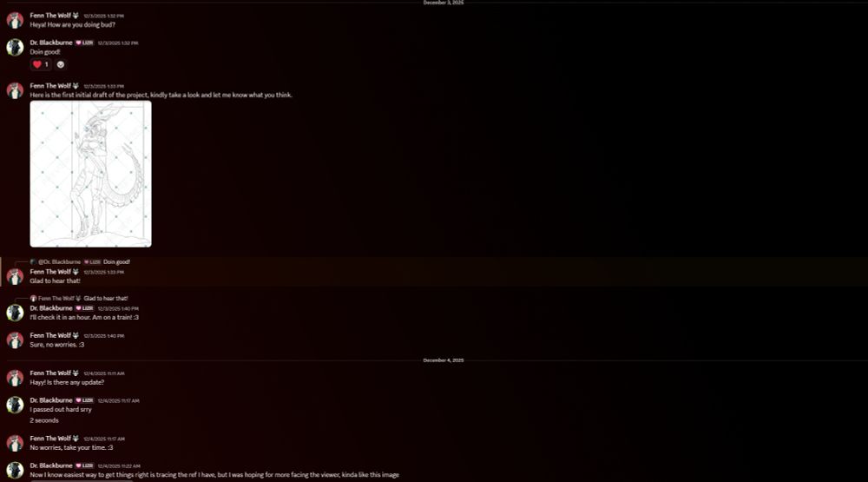Click the small Fenn avatar in the reply reference
Viewport: 868px width, 482px height.
coord(33,298)
